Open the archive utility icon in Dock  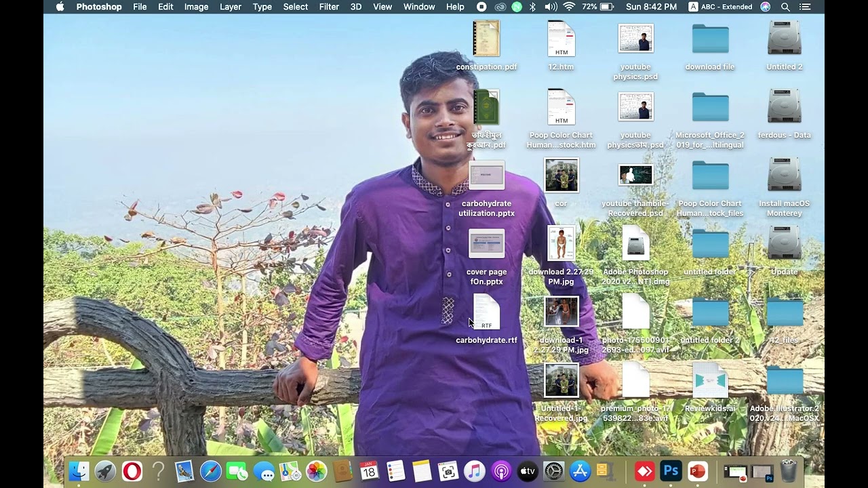[606, 471]
